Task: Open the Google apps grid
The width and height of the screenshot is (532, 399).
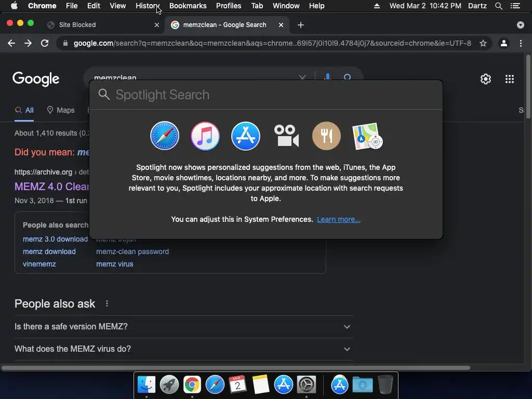Action: (x=510, y=79)
